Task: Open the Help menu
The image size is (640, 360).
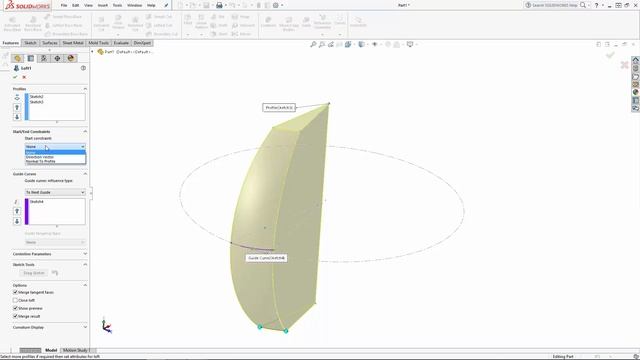Action: point(151,5)
